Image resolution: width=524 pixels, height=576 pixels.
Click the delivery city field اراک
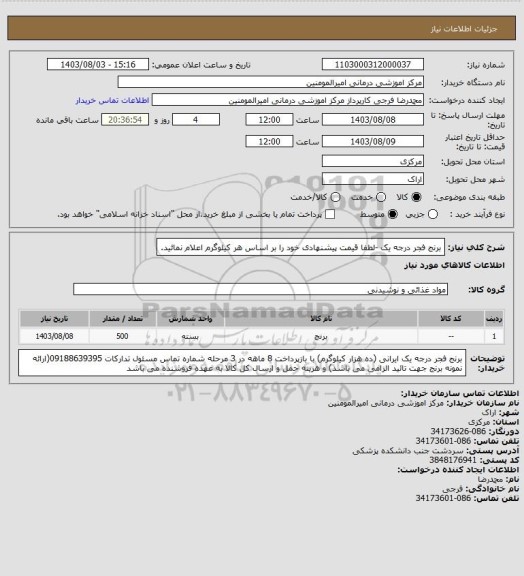pos(373,179)
